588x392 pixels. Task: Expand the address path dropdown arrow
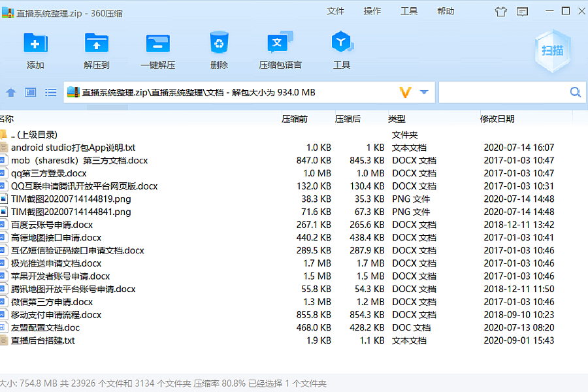click(424, 92)
